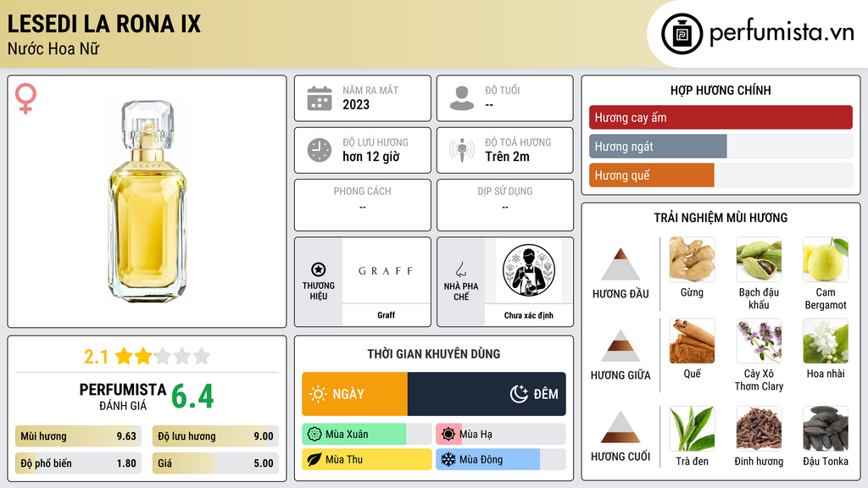Select the Đậu Tonka note image

point(826,429)
